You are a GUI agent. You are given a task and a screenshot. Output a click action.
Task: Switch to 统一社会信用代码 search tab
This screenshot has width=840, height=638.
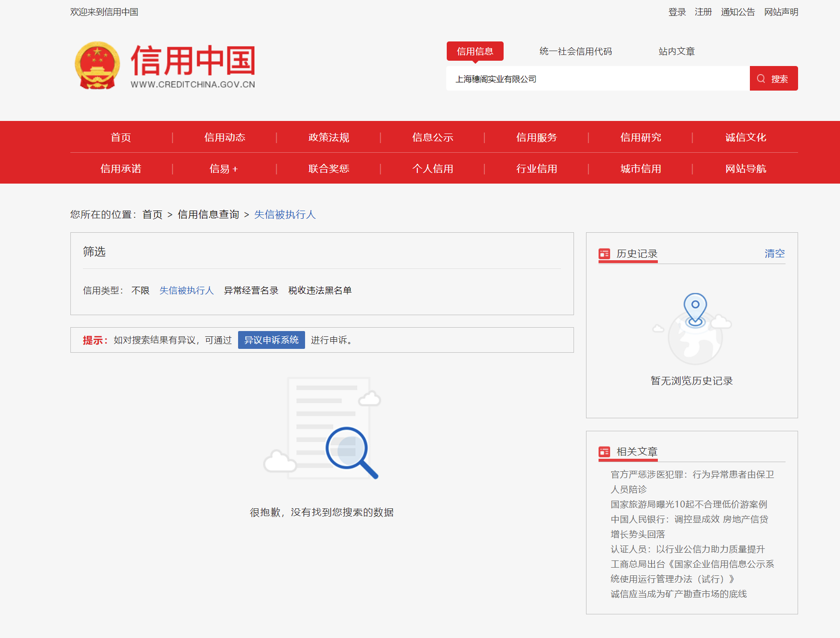[x=575, y=51]
